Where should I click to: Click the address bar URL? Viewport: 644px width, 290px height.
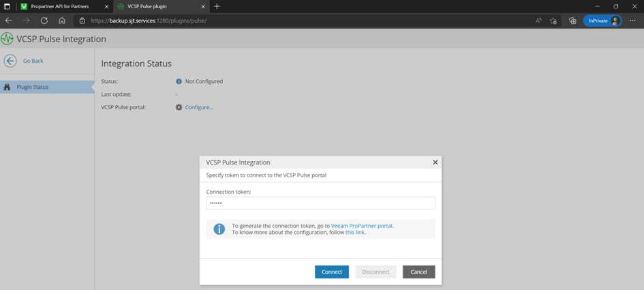(x=149, y=20)
